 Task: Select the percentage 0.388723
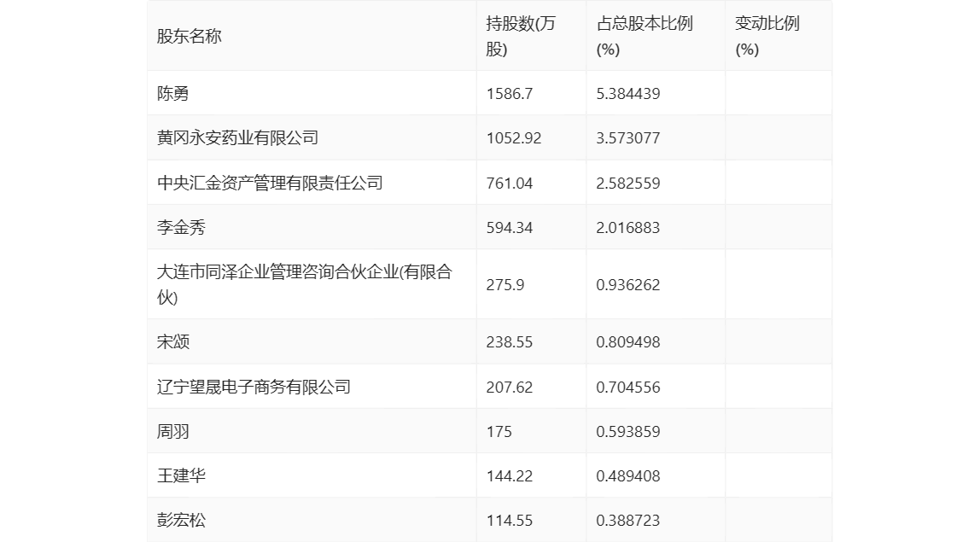(x=627, y=520)
